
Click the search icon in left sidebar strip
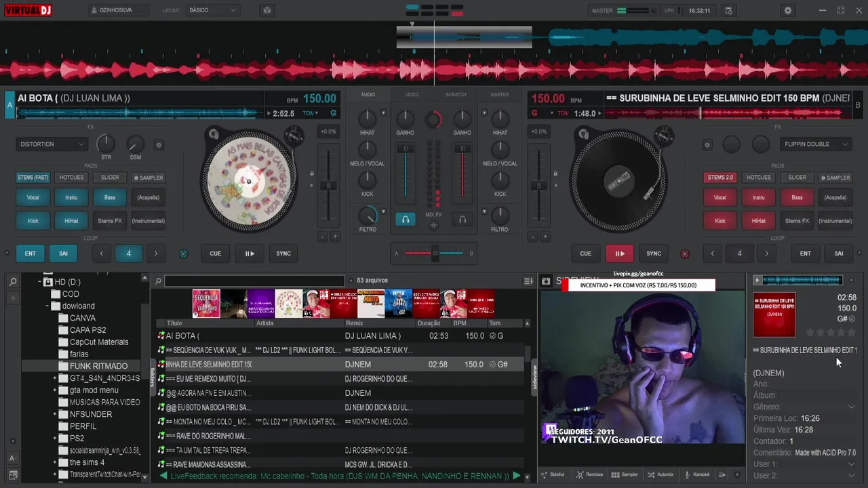(x=13, y=281)
